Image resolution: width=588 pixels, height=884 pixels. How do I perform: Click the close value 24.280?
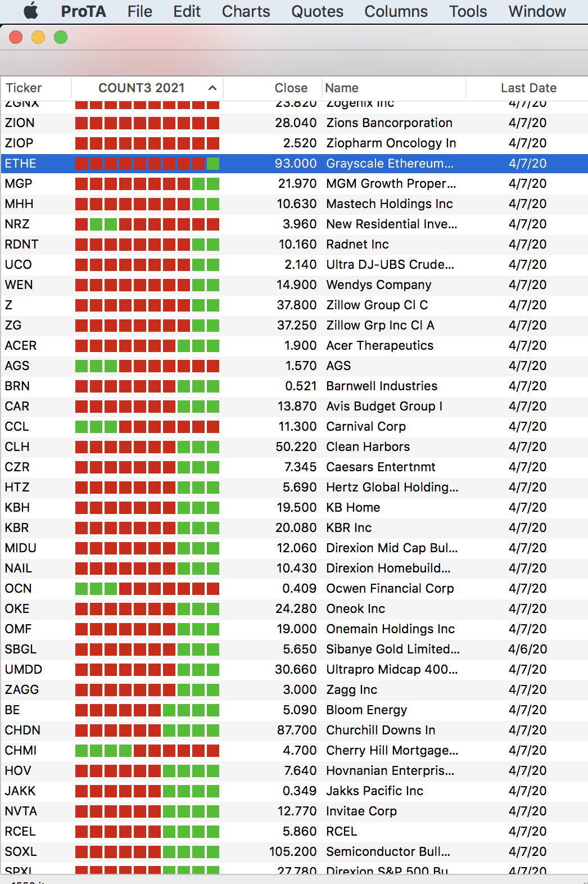(x=296, y=609)
